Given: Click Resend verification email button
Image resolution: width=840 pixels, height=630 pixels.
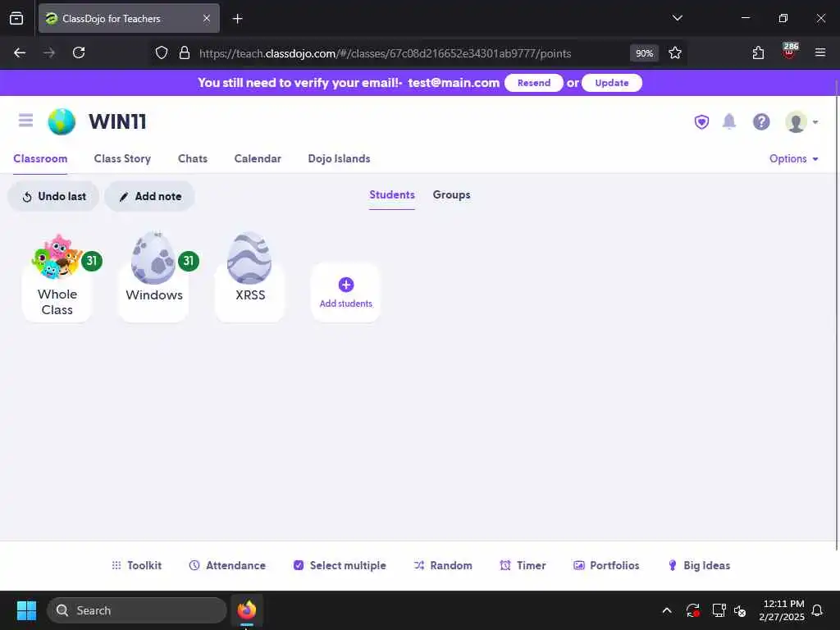Looking at the screenshot, I should 533,83.
